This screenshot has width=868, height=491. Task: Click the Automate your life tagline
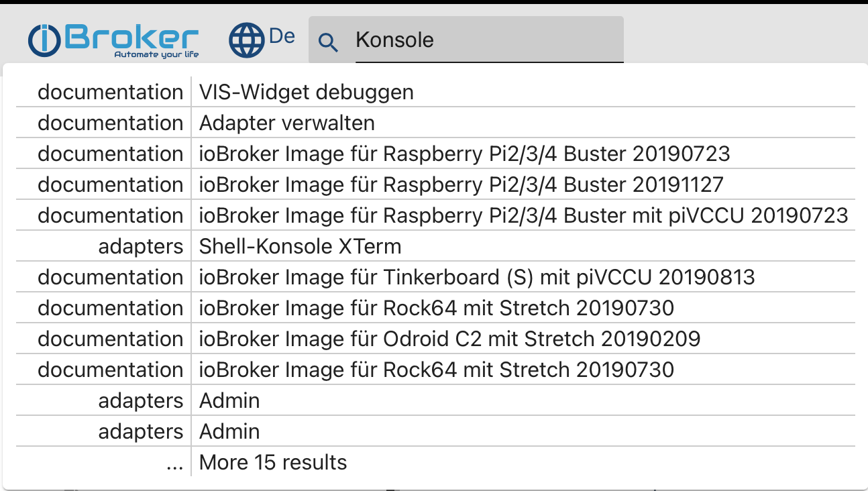tap(156, 54)
